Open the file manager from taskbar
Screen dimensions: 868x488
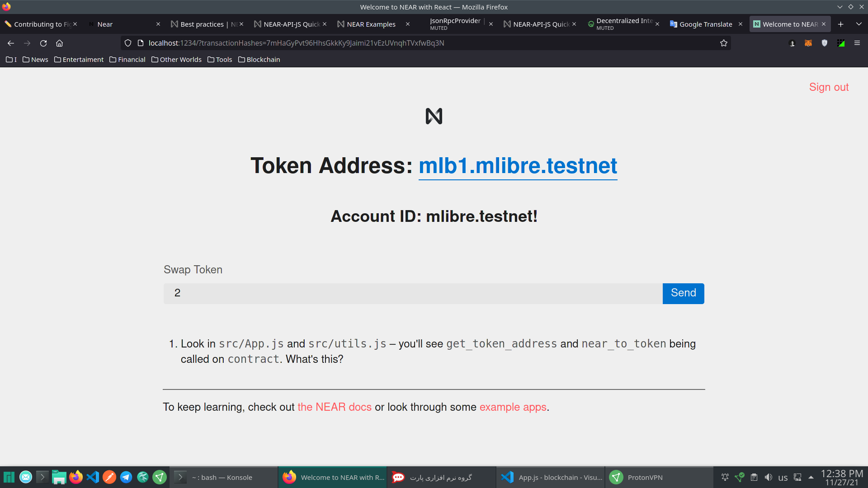point(59,477)
